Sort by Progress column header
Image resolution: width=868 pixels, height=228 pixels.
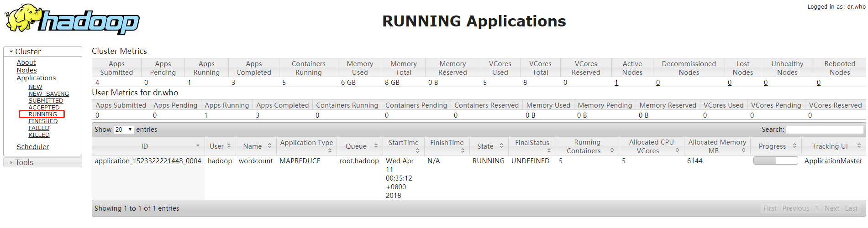pyautogui.click(x=777, y=146)
